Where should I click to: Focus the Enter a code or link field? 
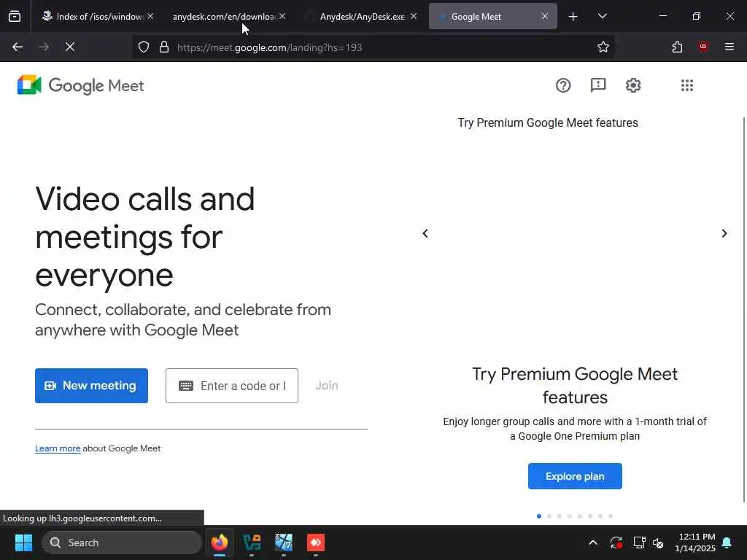tap(232, 386)
